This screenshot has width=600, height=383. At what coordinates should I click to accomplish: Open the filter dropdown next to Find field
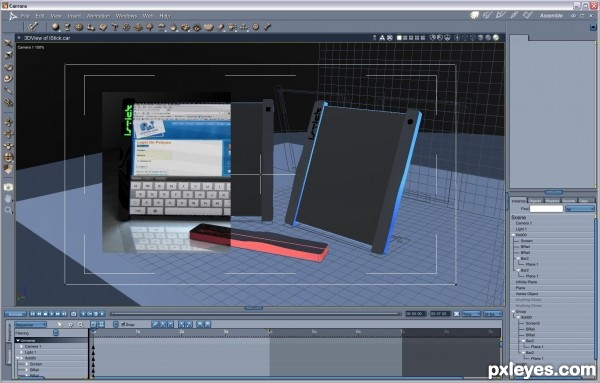(x=580, y=209)
